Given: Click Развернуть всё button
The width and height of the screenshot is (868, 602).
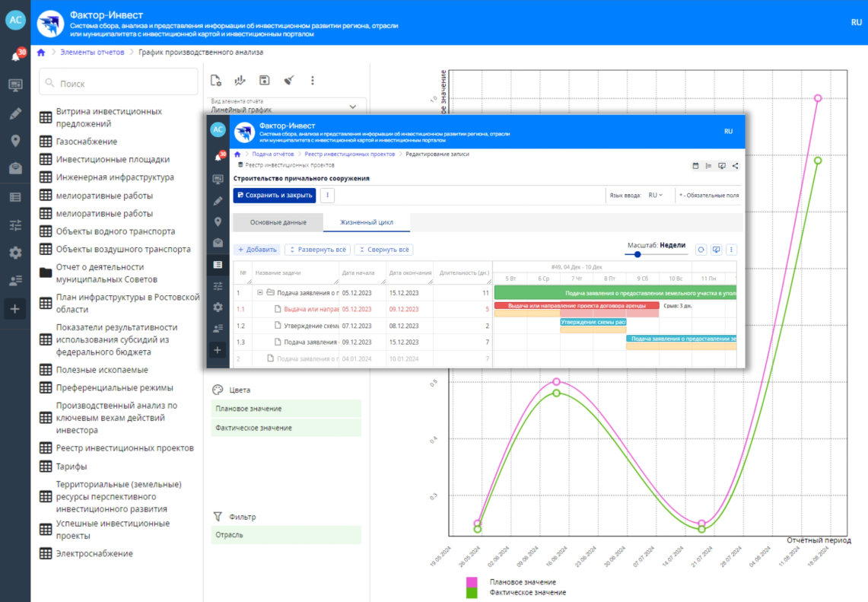Looking at the screenshot, I should [318, 250].
